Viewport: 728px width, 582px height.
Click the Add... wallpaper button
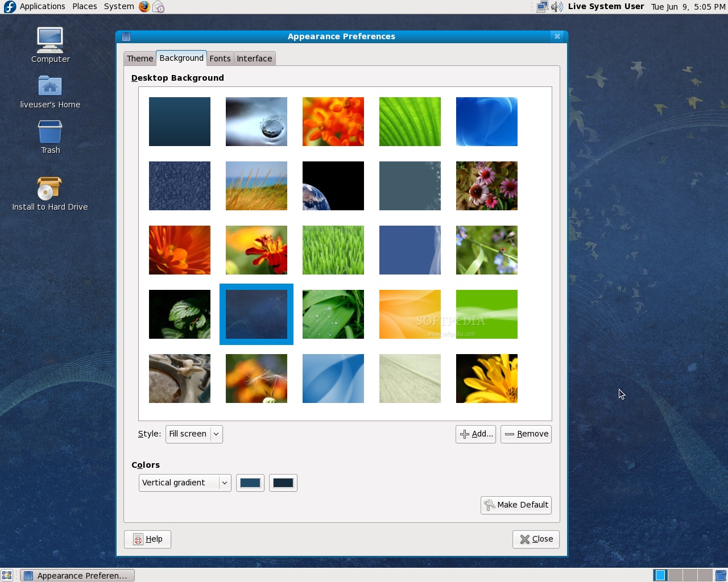pos(475,434)
